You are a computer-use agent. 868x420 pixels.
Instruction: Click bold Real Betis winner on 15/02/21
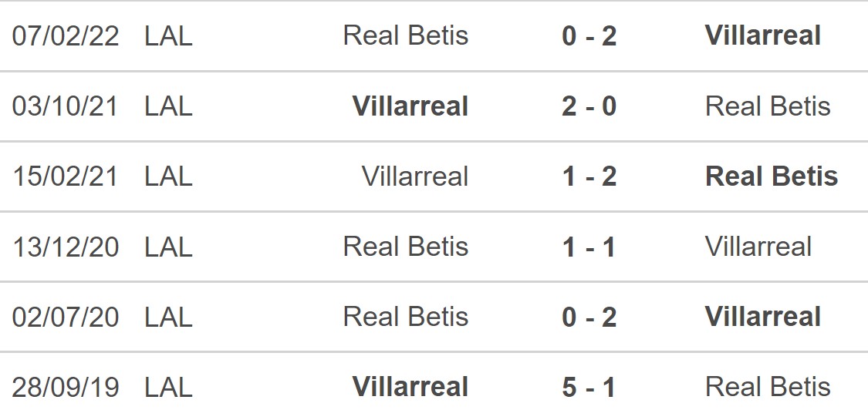tap(771, 176)
